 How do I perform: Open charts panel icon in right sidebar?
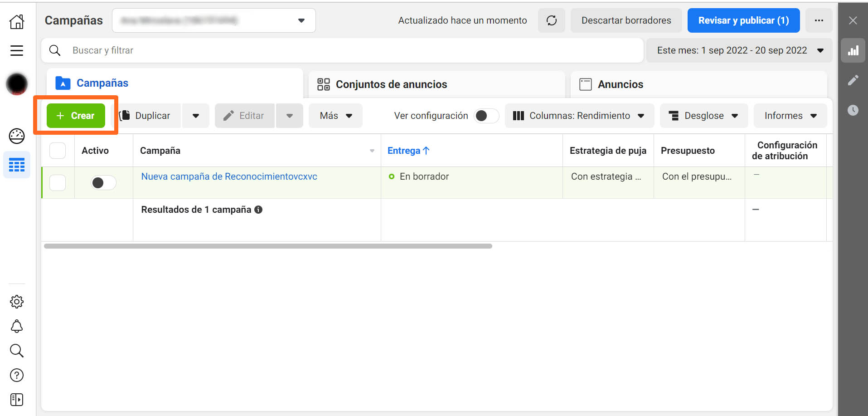click(853, 50)
